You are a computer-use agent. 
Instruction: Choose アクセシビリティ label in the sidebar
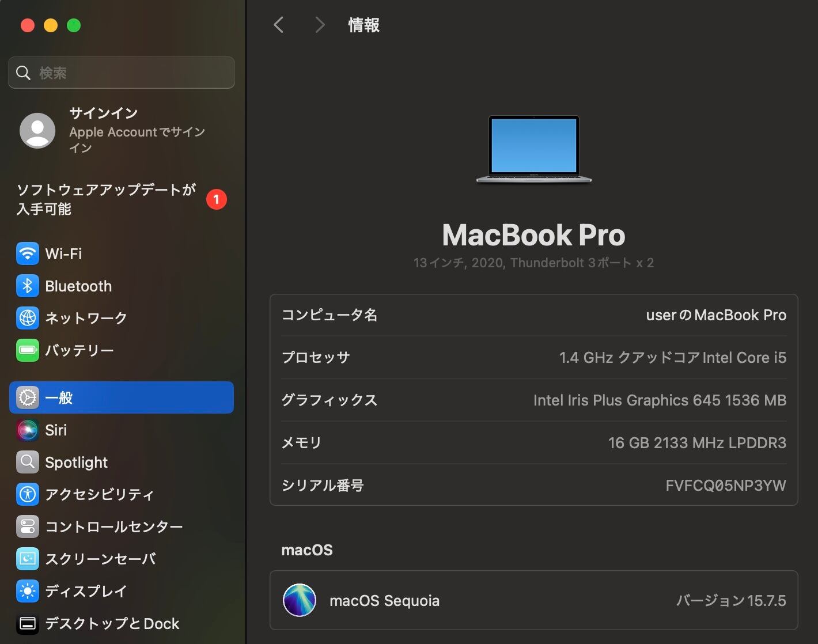(x=100, y=494)
